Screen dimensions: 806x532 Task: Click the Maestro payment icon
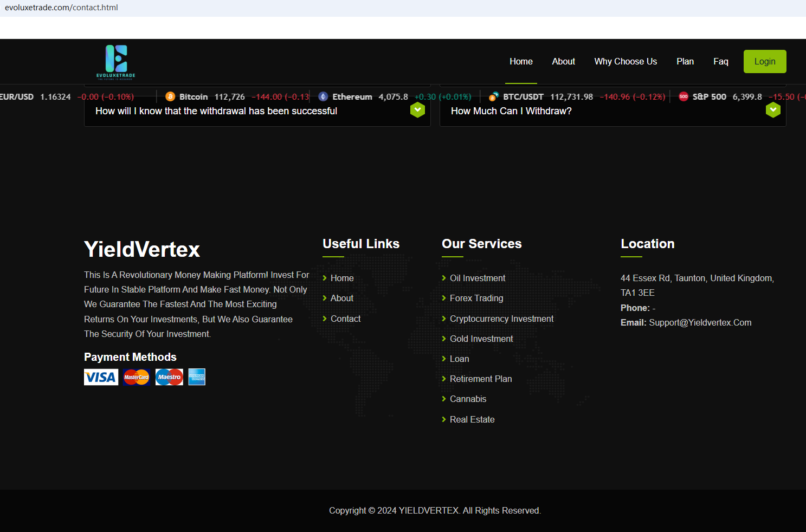point(169,377)
